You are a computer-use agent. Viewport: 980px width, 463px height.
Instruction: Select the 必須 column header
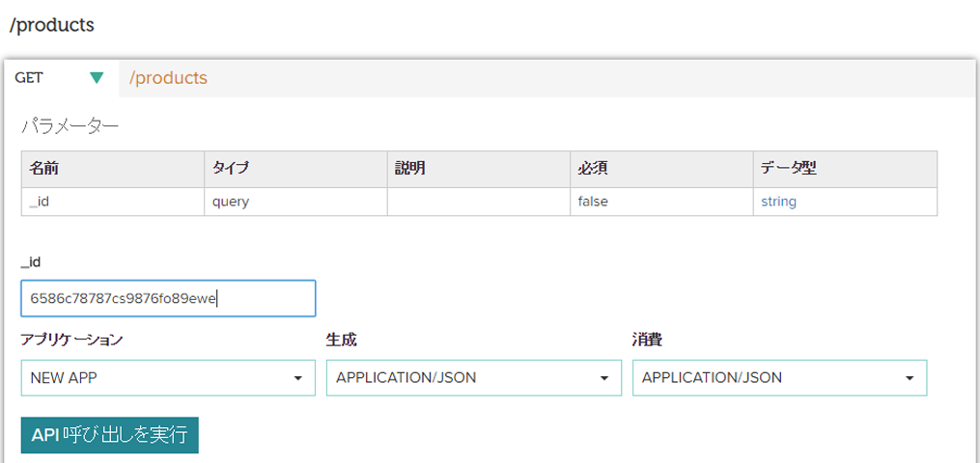tap(592, 169)
